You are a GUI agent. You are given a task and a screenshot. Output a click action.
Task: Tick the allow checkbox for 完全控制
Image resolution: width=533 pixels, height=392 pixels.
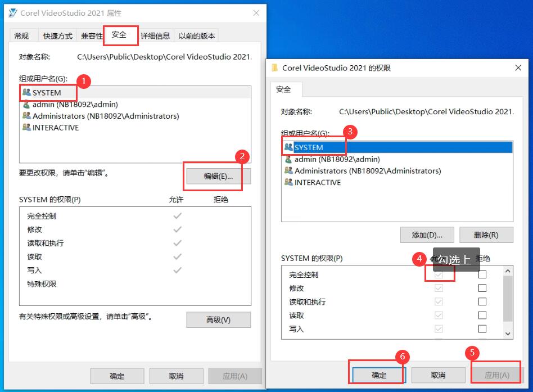point(439,274)
